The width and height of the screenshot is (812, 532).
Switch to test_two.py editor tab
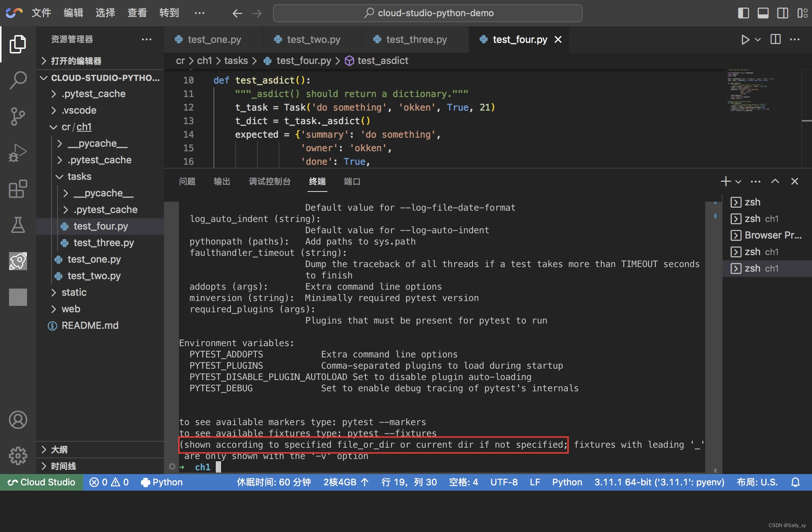tap(312, 39)
